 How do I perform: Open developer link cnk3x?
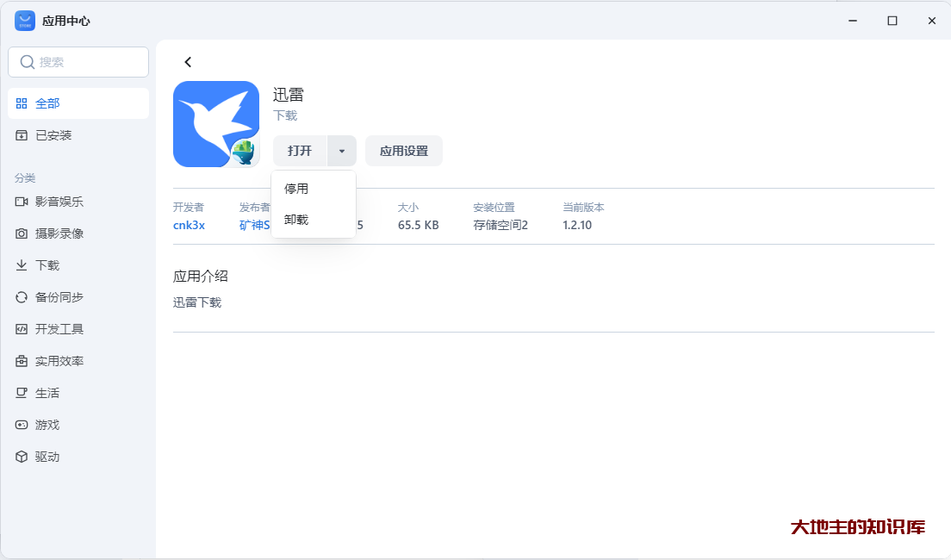(190, 225)
